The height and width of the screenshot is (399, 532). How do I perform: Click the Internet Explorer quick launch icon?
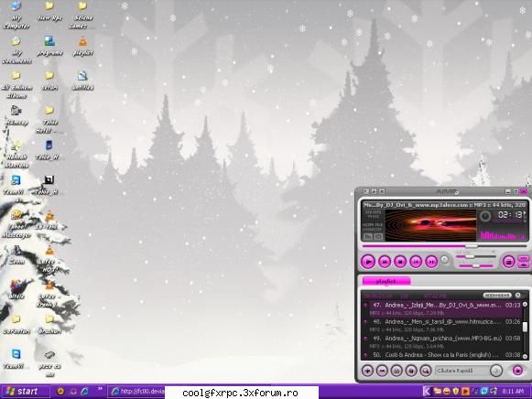[x=84, y=391]
